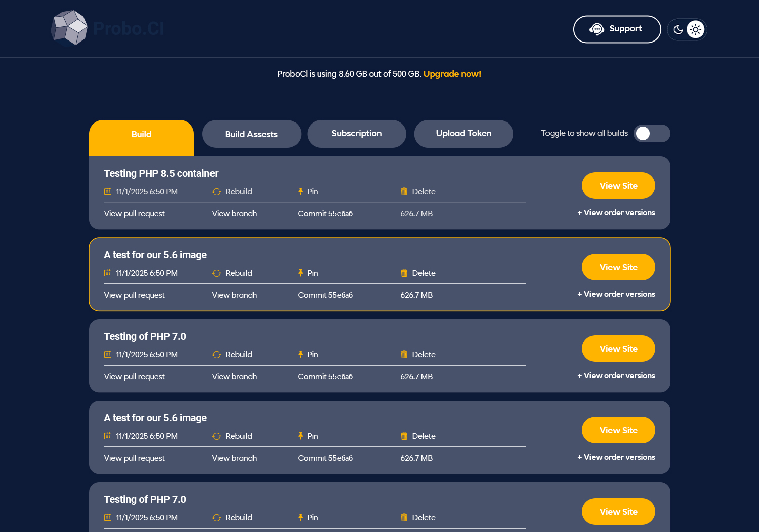Expand order versions for first PHP 7.0 build
759x532 pixels.
click(x=616, y=376)
